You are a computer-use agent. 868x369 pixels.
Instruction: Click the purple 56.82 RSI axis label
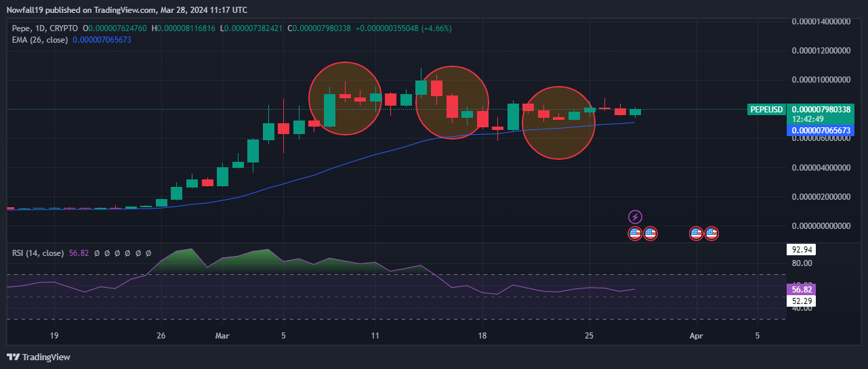pos(801,289)
